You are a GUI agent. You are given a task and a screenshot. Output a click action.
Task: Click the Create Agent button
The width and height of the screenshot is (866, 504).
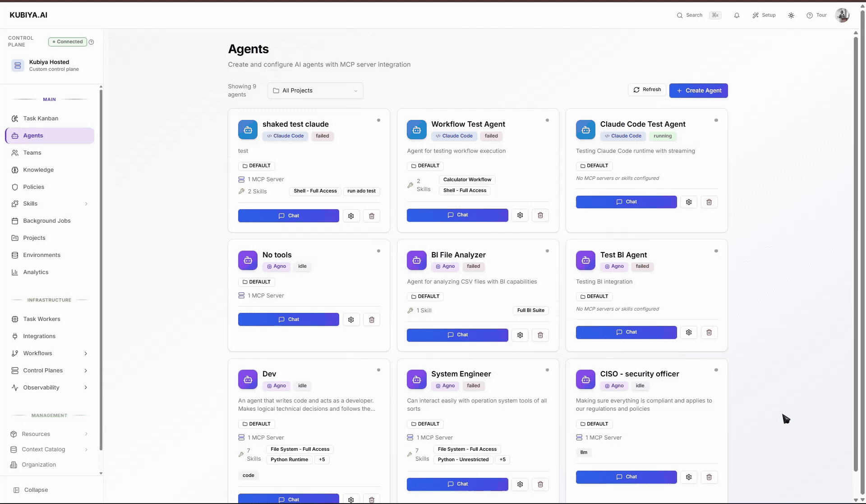[698, 90]
